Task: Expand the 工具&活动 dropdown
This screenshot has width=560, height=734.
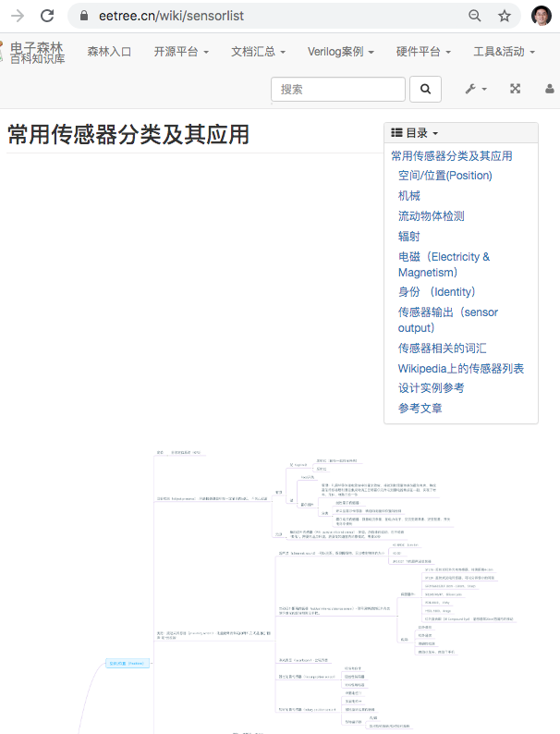Action: (504, 52)
